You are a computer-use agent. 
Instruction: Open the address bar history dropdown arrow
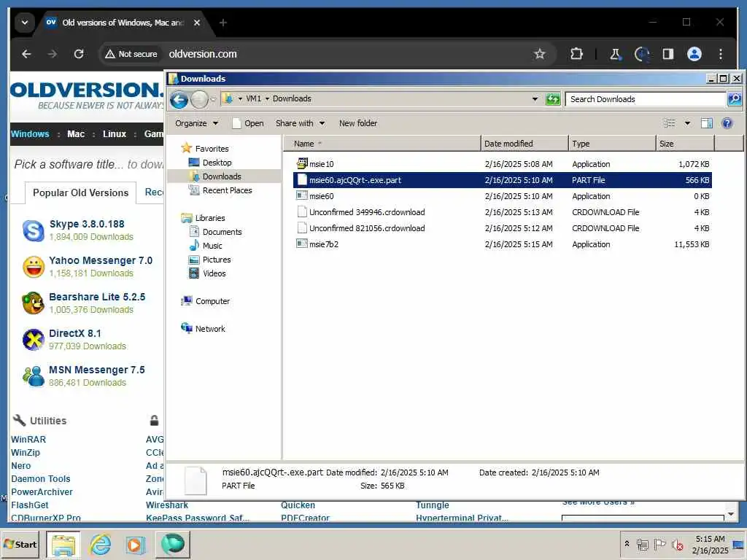(535, 99)
